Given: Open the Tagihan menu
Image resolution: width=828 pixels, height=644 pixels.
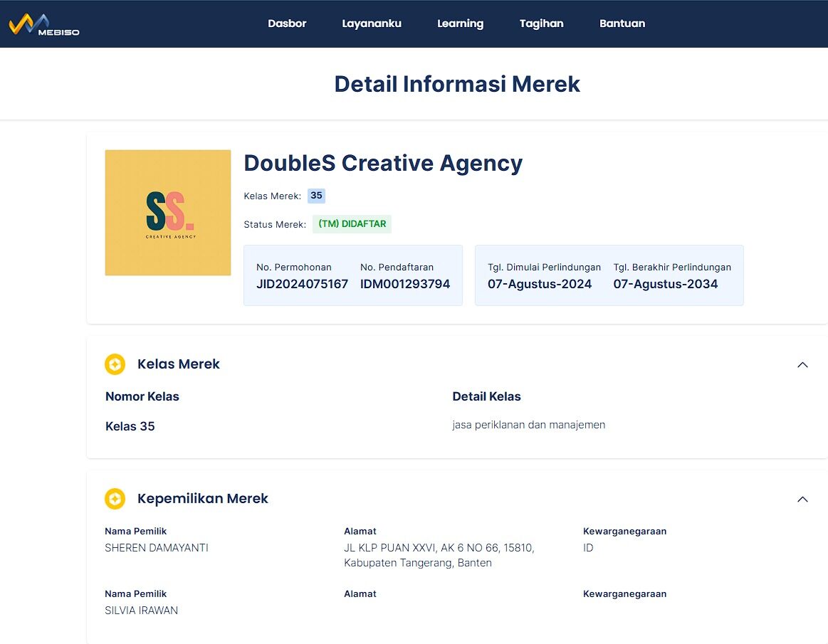Looking at the screenshot, I should (541, 23).
